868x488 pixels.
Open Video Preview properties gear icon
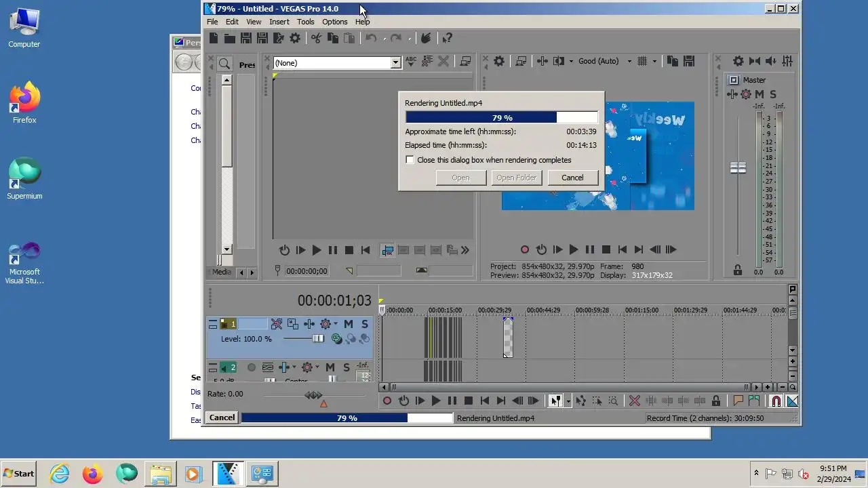click(x=499, y=61)
